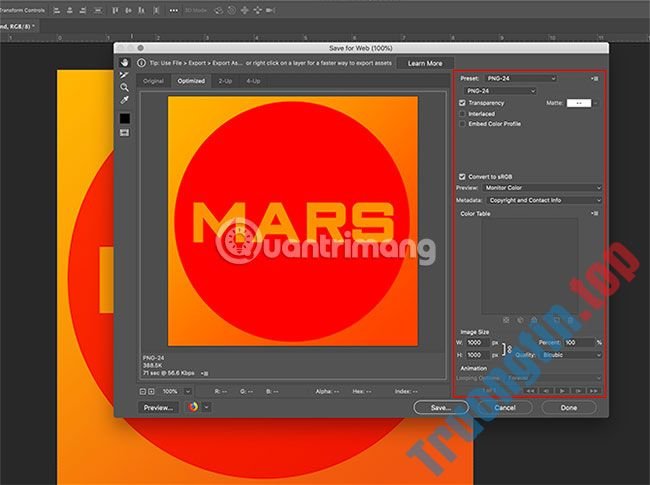The width and height of the screenshot is (650, 485).
Task: Click the Save... button
Action: click(x=441, y=407)
